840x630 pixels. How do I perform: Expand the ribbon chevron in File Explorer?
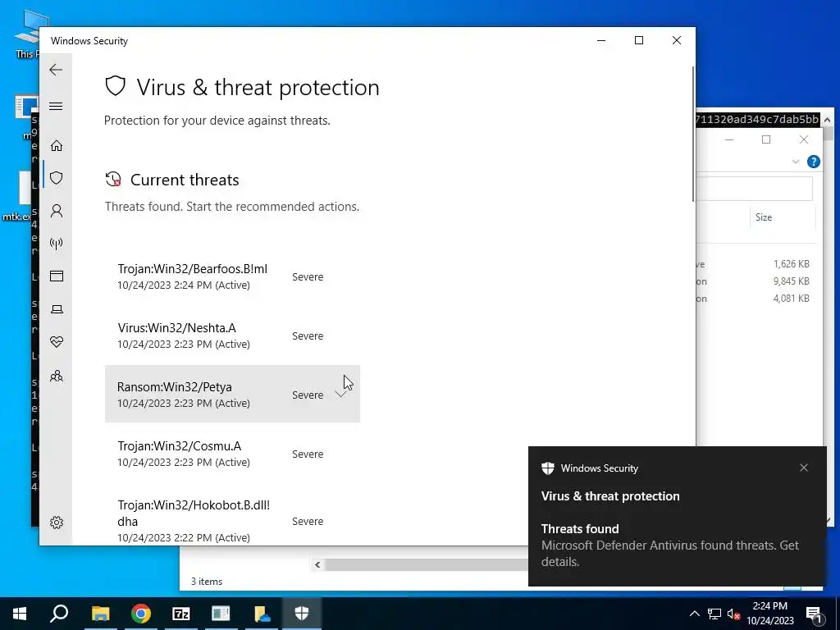796,162
